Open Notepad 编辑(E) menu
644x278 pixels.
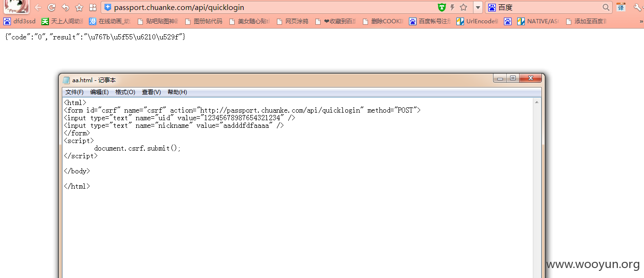99,92
